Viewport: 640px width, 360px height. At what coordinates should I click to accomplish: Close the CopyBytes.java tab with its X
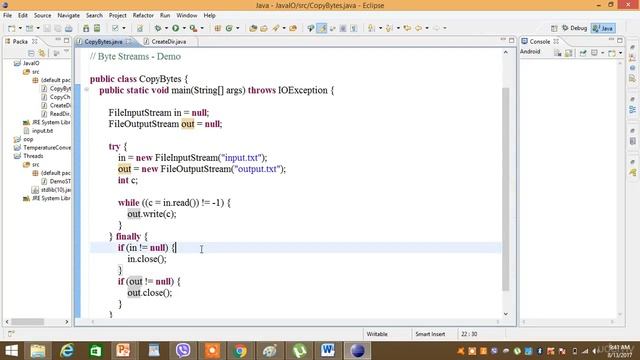pyautogui.click(x=129, y=42)
